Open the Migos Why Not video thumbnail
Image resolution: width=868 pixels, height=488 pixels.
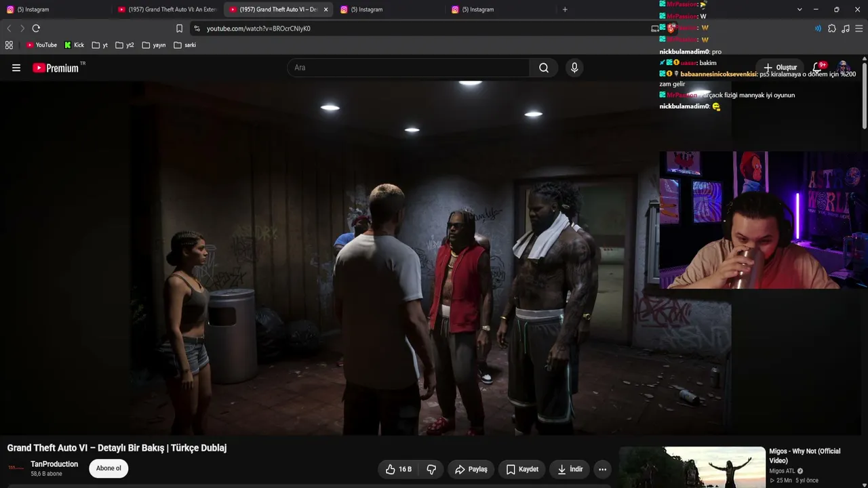click(692, 467)
